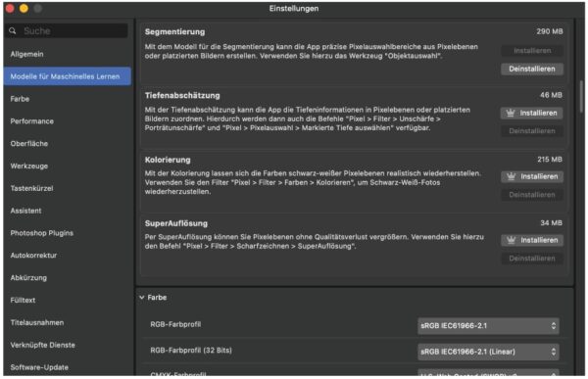Select the Fülltext section
The width and height of the screenshot is (588, 379).
[23, 301]
